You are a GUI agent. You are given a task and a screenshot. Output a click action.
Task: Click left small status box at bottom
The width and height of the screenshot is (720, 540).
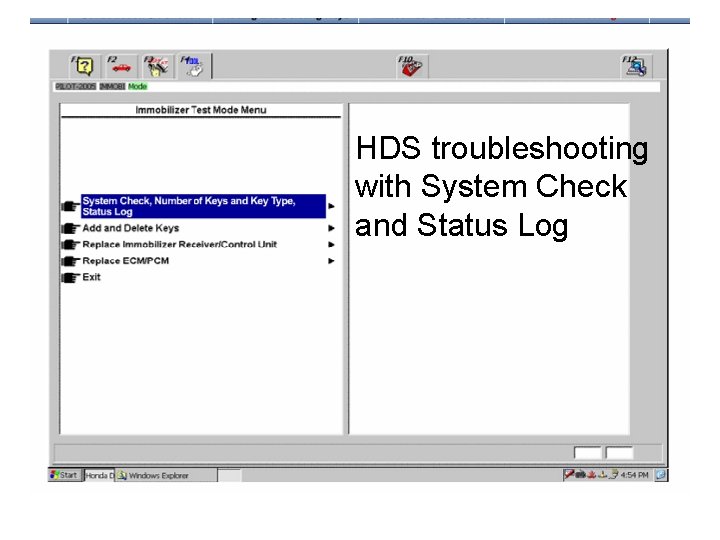(587, 453)
